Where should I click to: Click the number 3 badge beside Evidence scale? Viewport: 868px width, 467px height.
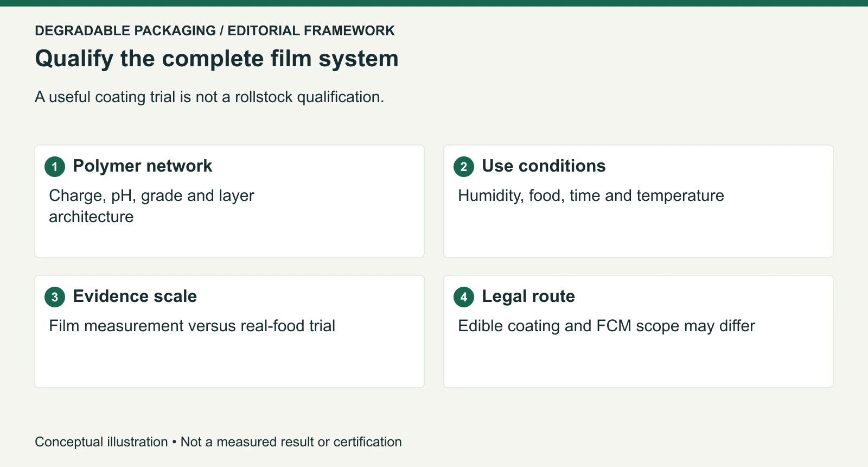pyautogui.click(x=55, y=297)
